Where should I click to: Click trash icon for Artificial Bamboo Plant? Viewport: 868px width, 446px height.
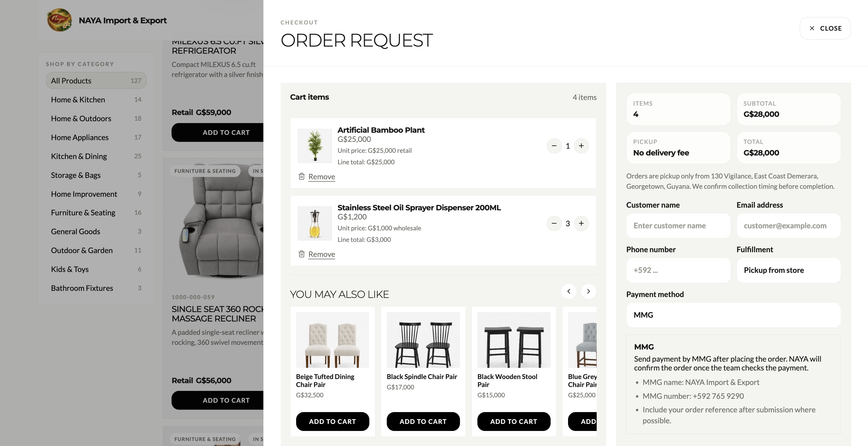point(301,176)
